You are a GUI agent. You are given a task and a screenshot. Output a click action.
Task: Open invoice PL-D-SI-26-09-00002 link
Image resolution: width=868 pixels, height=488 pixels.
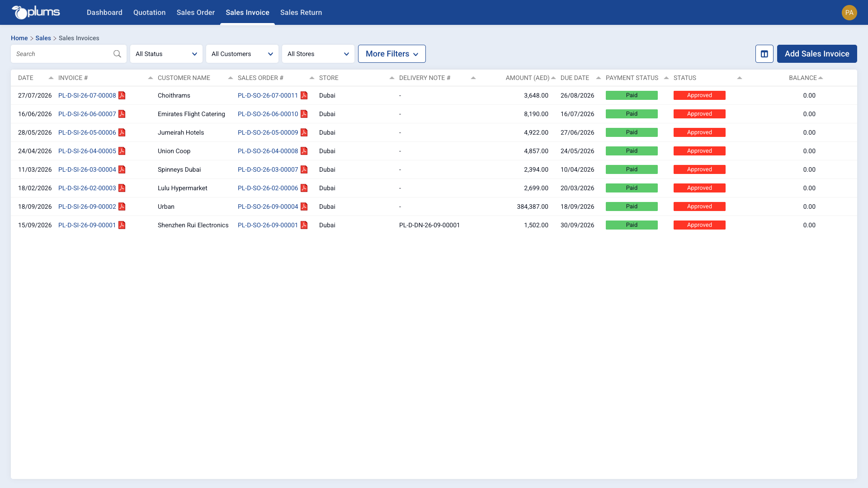tap(87, 206)
